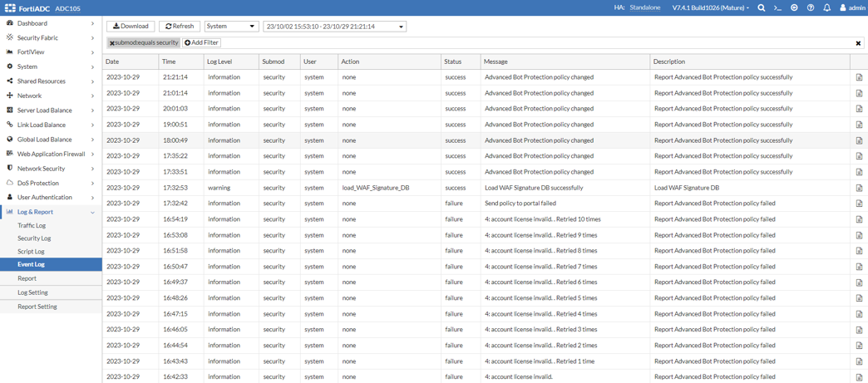The image size is (868, 383).
Task: Click the notification bell icon
Action: point(826,7)
